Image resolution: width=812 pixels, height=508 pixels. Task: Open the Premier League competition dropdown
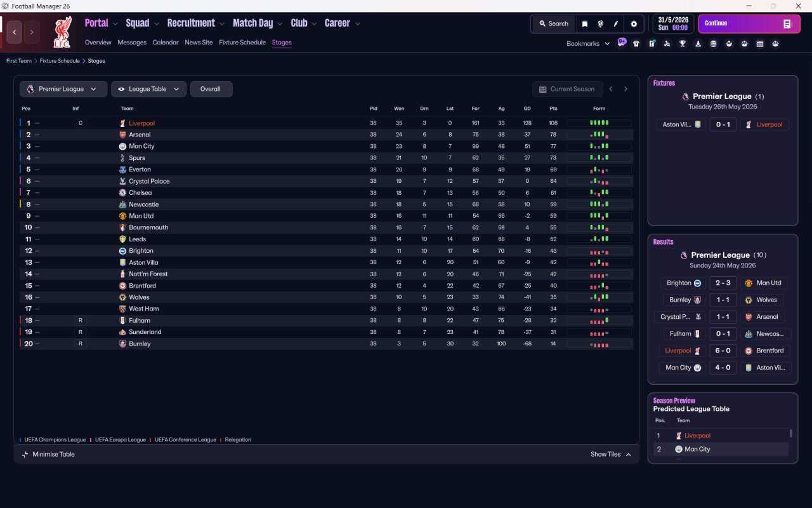(63, 89)
